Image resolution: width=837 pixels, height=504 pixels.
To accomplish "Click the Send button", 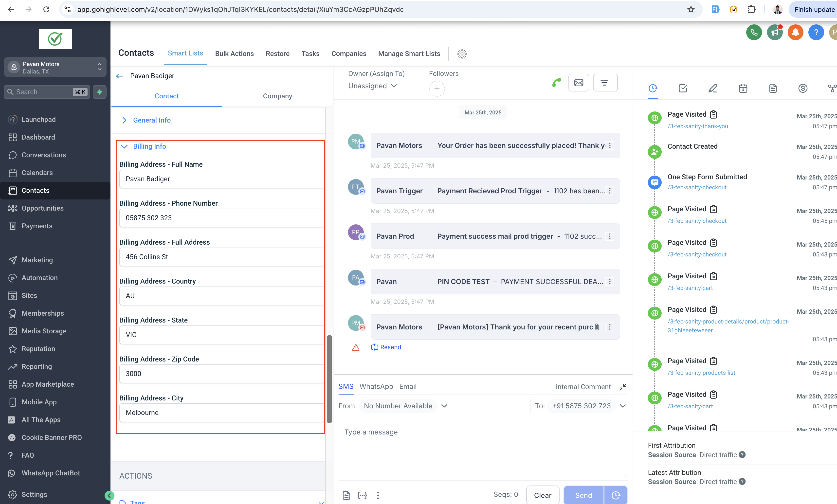I will pyautogui.click(x=583, y=495).
